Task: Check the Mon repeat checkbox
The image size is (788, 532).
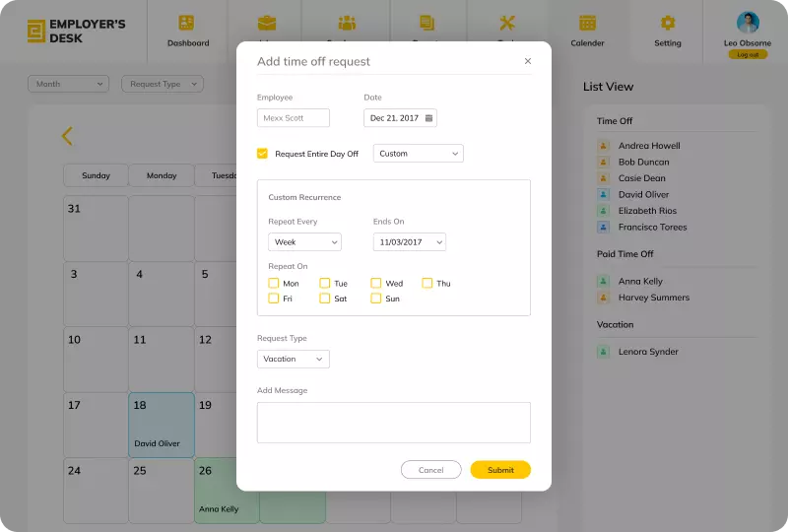Action: [274, 284]
